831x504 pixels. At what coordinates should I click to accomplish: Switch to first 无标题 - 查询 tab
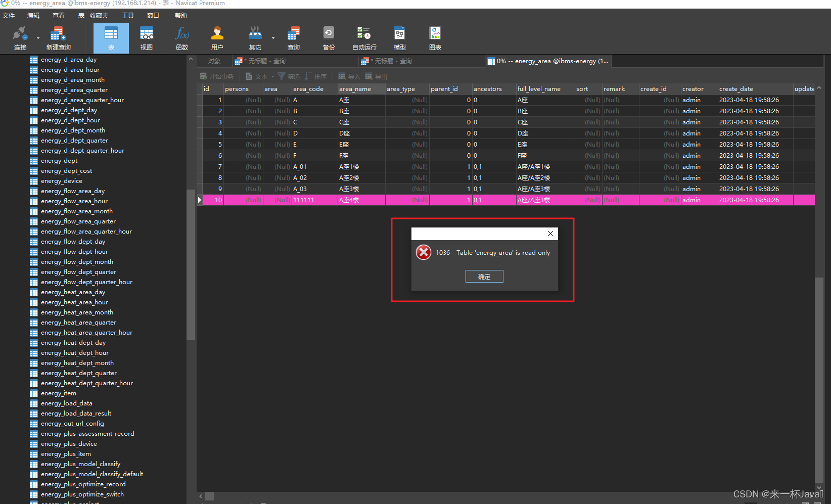point(294,61)
